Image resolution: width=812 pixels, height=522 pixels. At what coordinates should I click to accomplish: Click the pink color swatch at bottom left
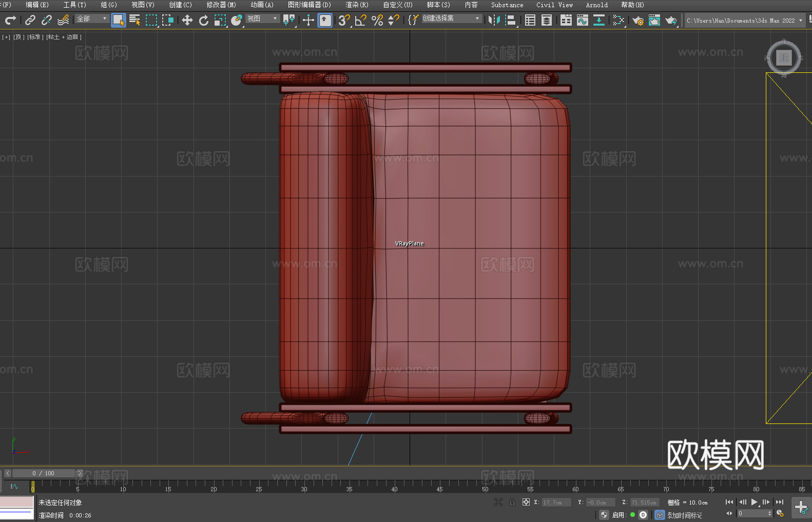(16, 501)
